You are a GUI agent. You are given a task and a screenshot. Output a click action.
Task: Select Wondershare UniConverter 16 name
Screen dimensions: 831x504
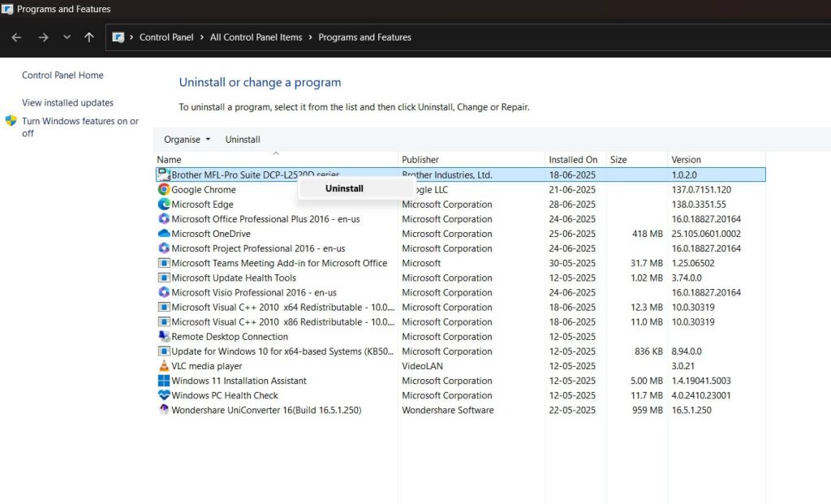[266, 410]
